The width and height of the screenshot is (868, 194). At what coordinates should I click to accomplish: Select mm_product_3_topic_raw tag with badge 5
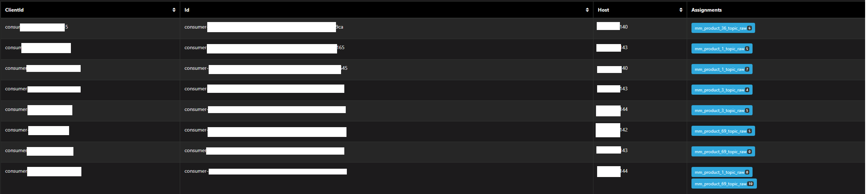[x=722, y=111]
